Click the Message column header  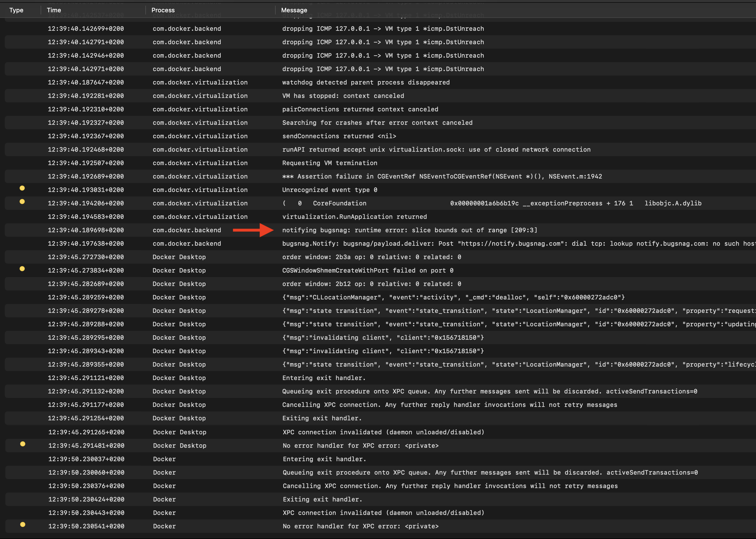tap(294, 10)
